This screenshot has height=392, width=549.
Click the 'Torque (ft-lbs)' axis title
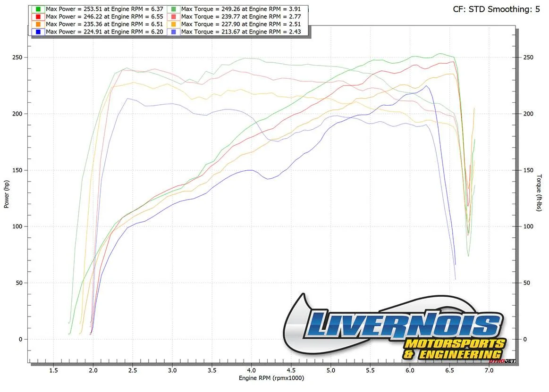click(x=539, y=193)
